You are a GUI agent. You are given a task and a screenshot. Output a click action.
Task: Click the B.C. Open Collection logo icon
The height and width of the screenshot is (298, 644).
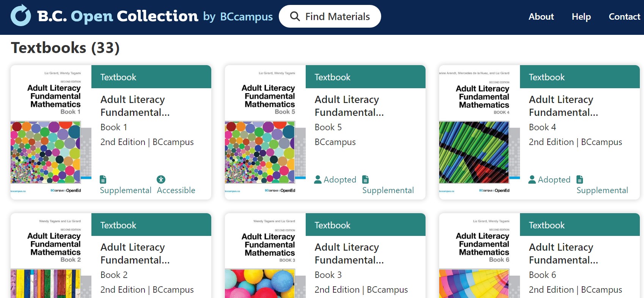point(21,16)
